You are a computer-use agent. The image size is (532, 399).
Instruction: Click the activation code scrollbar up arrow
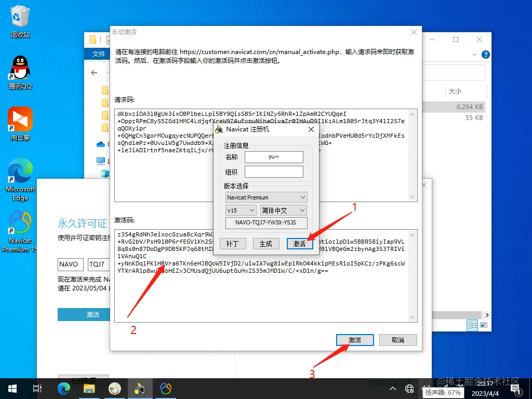(412, 235)
